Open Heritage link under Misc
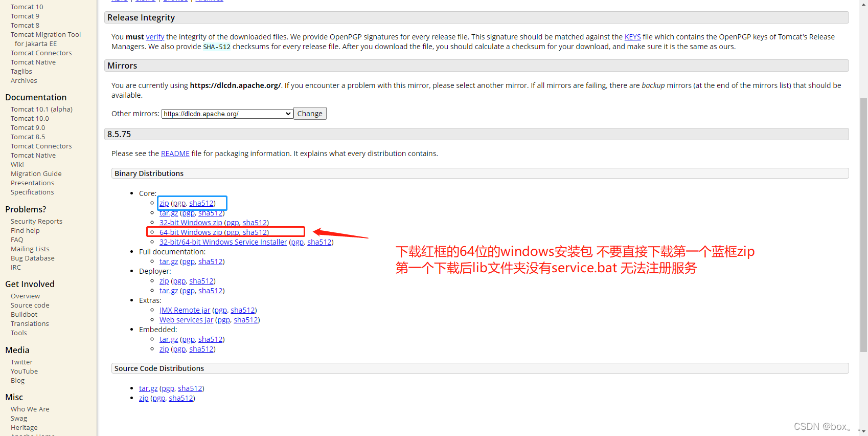This screenshot has height=436, width=868. pyautogui.click(x=24, y=428)
